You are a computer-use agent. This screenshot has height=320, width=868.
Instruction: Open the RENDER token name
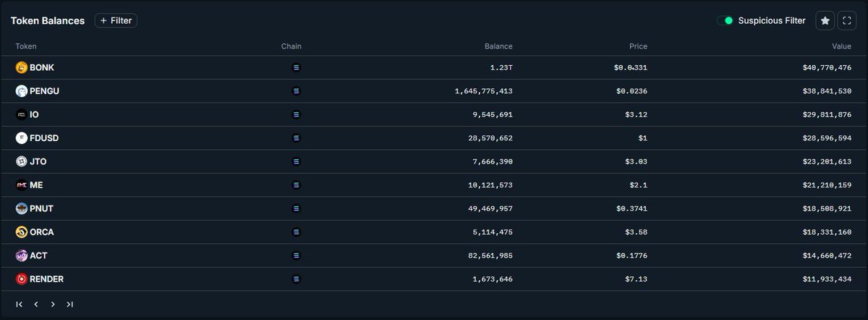click(47, 279)
